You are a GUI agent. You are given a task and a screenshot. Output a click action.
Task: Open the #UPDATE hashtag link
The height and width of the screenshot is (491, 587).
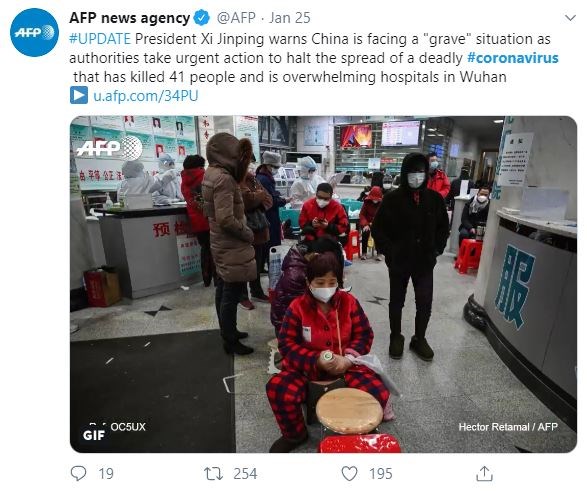[x=100, y=39]
